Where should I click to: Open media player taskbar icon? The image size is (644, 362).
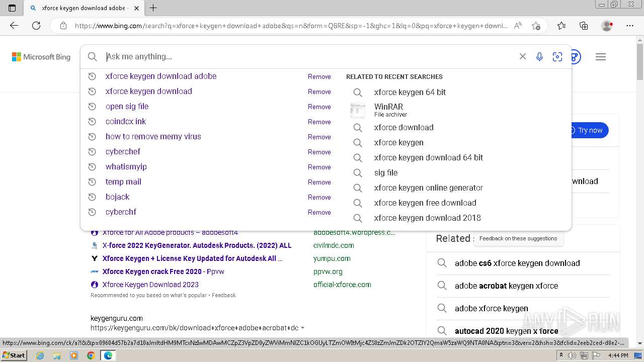tap(74, 355)
